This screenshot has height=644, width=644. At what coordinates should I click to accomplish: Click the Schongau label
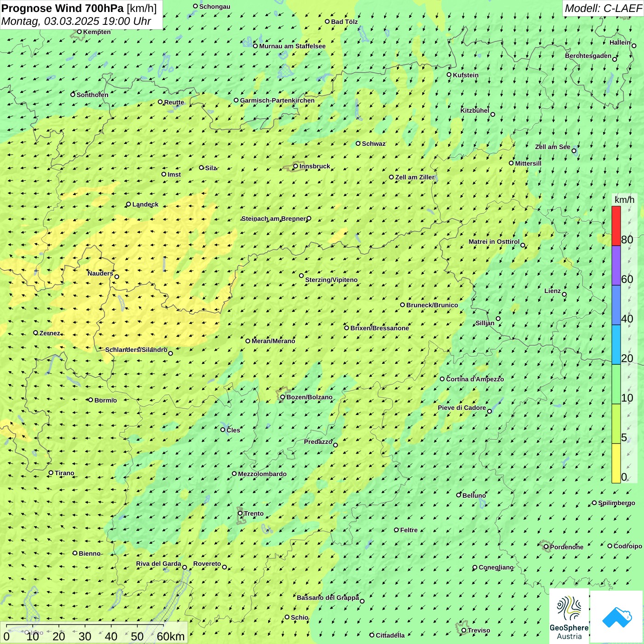pyautogui.click(x=214, y=6)
